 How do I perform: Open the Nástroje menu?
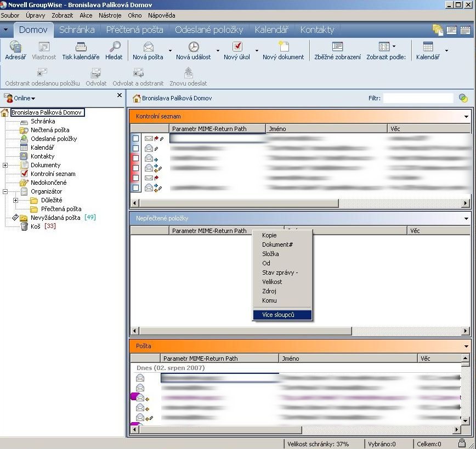tap(110, 15)
